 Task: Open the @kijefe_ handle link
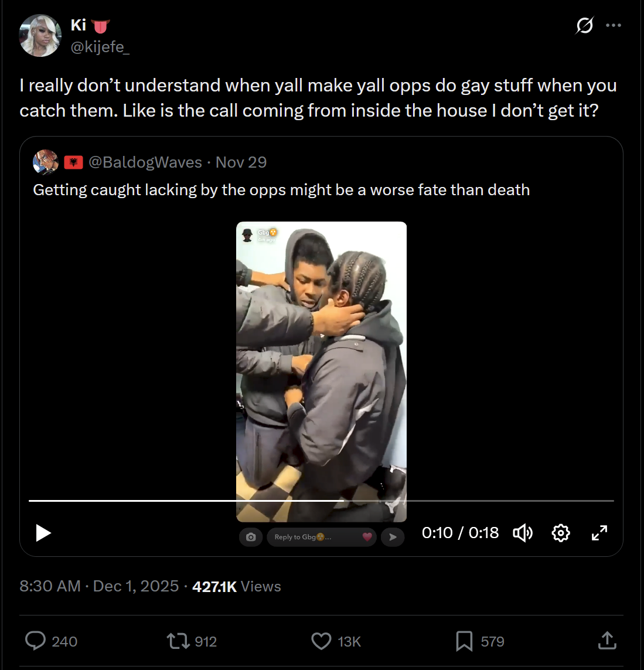tap(100, 47)
